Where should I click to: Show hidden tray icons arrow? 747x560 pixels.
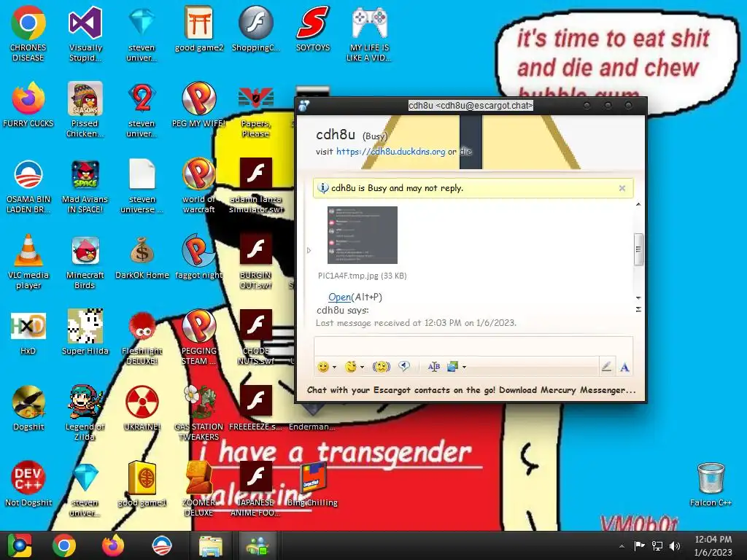(622, 546)
